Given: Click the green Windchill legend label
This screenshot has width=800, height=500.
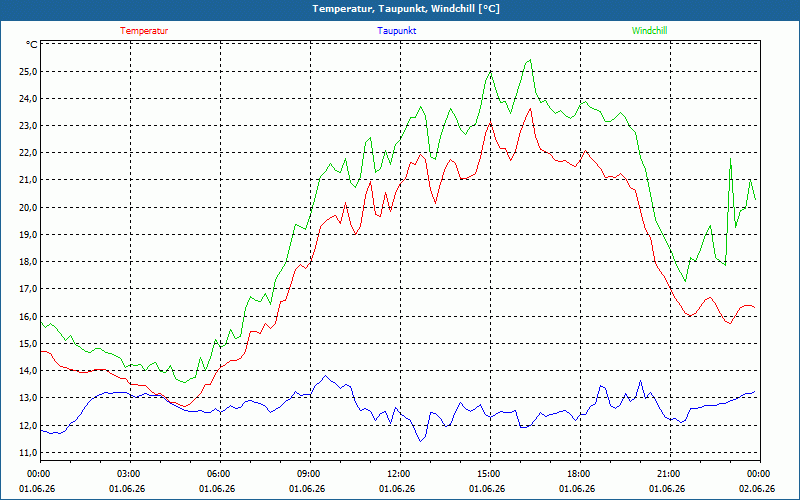Looking at the screenshot, I should click(x=649, y=31).
